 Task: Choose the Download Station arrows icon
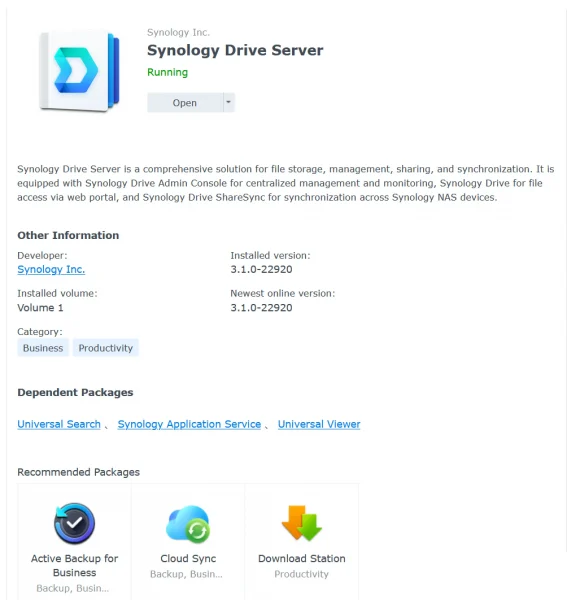pyautogui.click(x=301, y=523)
